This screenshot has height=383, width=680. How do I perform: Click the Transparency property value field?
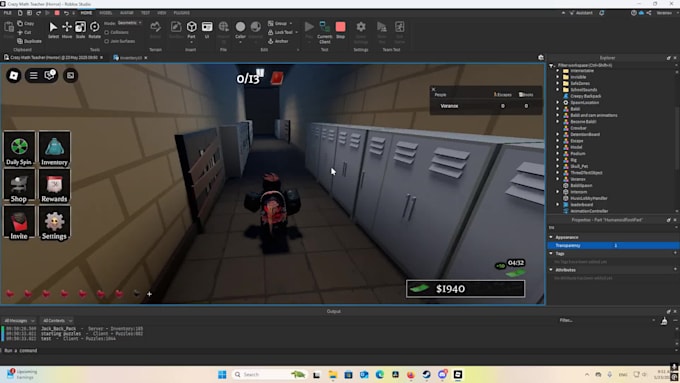[x=646, y=246]
